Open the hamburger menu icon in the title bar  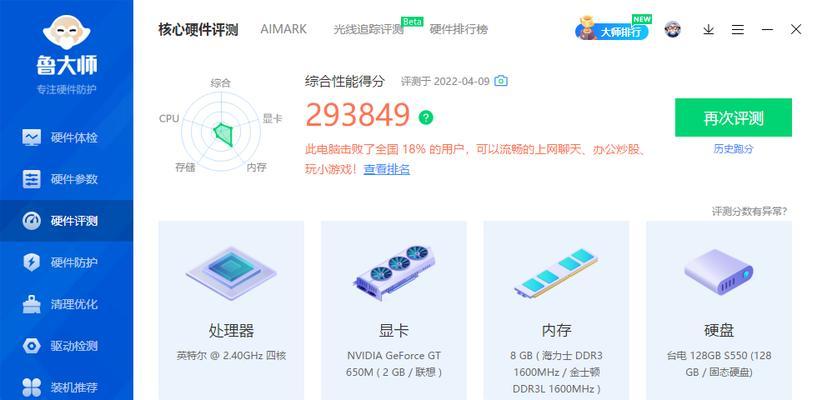[737, 30]
